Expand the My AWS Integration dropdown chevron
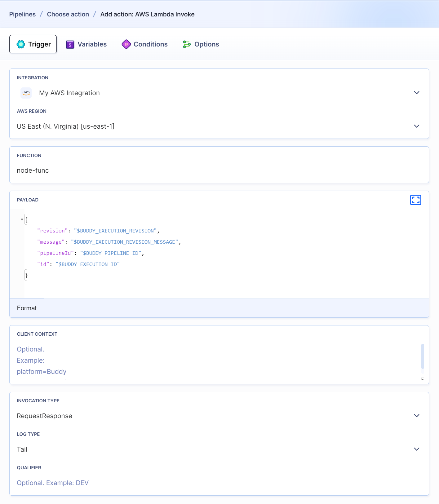The width and height of the screenshot is (439, 504). 417,93
